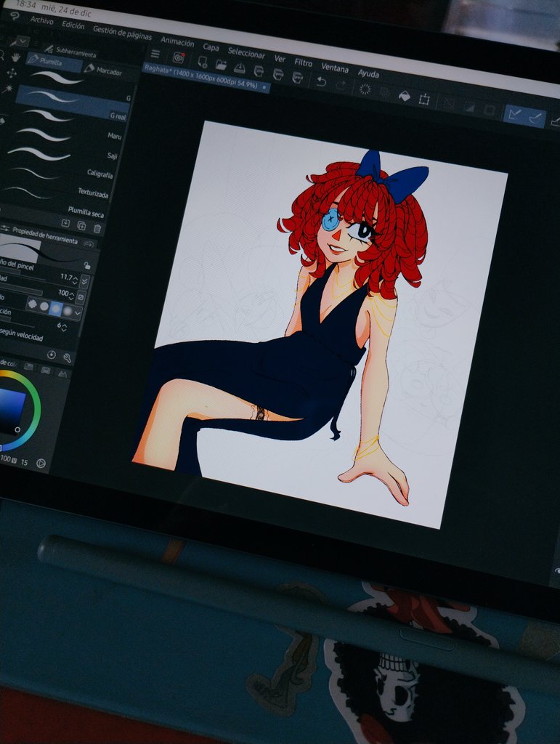
Task: Adjust stabilization stepper at 6
Action: pyautogui.click(x=64, y=327)
